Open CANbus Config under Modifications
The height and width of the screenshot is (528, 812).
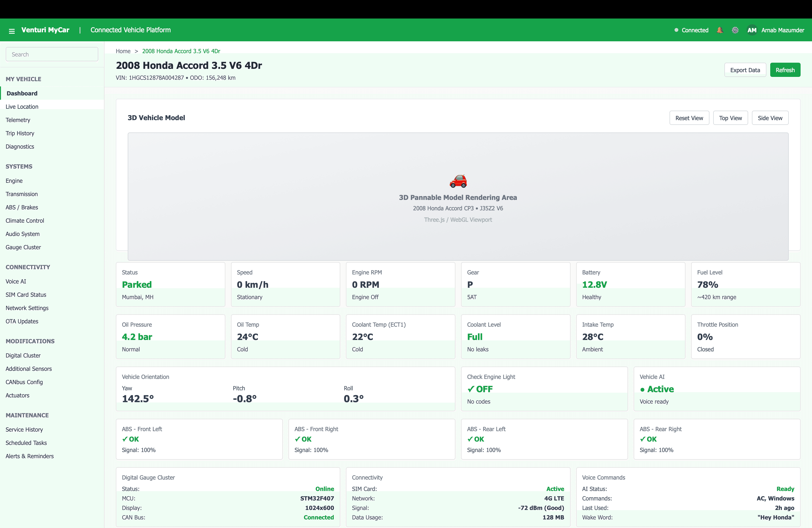pos(24,382)
